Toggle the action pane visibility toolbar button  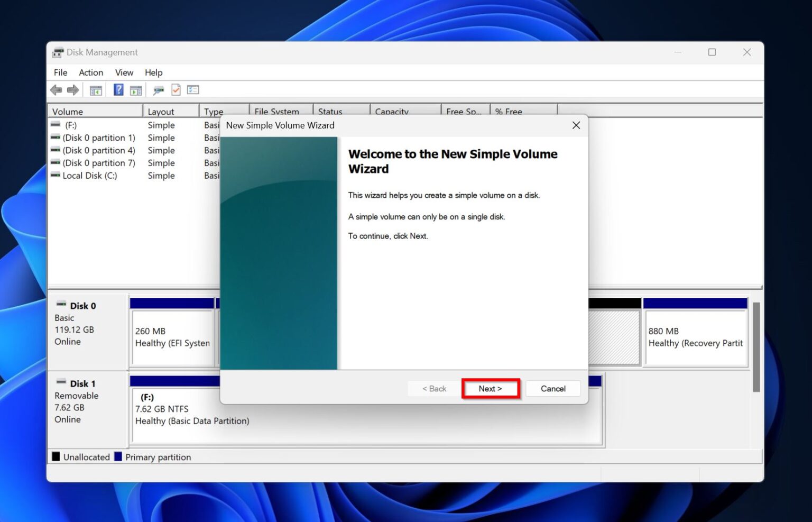[x=136, y=89]
